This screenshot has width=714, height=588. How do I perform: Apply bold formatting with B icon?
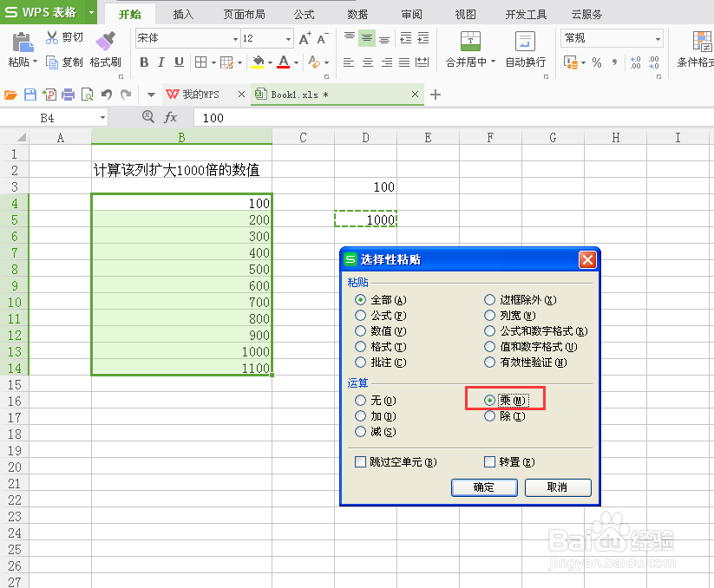point(143,62)
